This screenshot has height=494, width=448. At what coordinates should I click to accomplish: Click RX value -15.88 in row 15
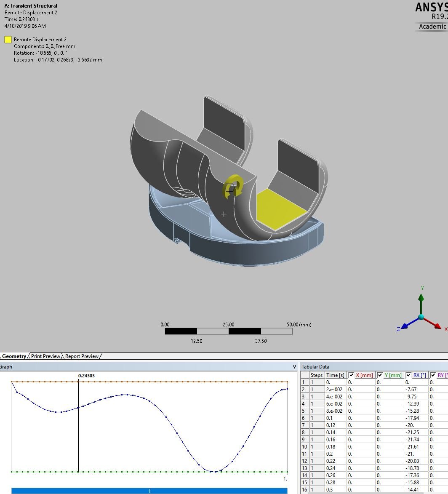click(x=416, y=482)
